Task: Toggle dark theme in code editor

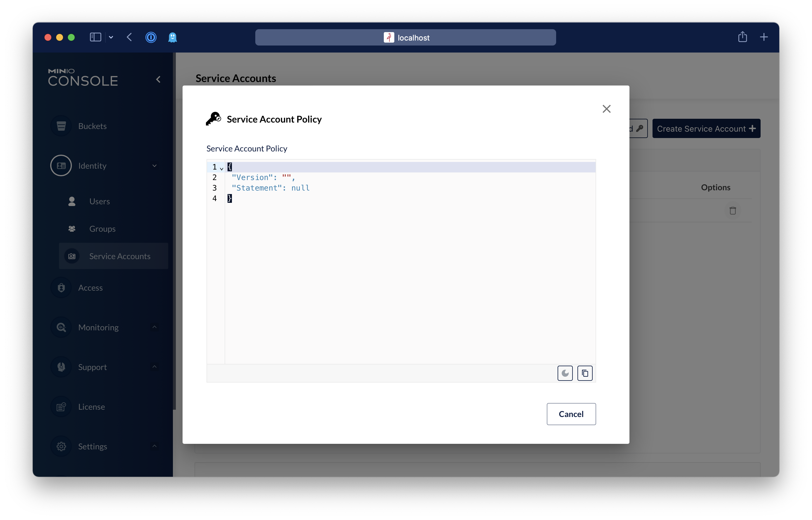Action: tap(565, 373)
